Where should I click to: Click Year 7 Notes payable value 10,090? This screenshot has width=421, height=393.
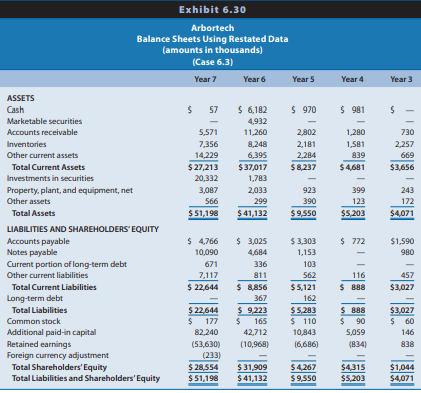click(206, 252)
